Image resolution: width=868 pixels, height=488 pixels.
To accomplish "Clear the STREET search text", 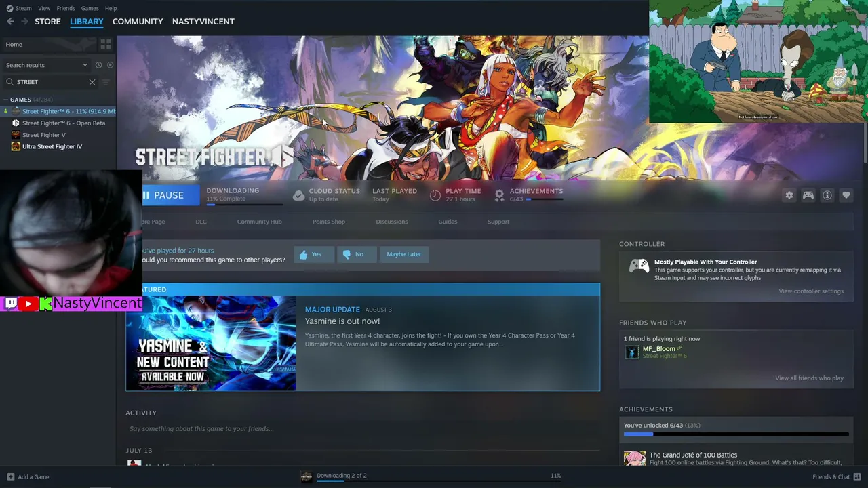I will [x=92, y=82].
